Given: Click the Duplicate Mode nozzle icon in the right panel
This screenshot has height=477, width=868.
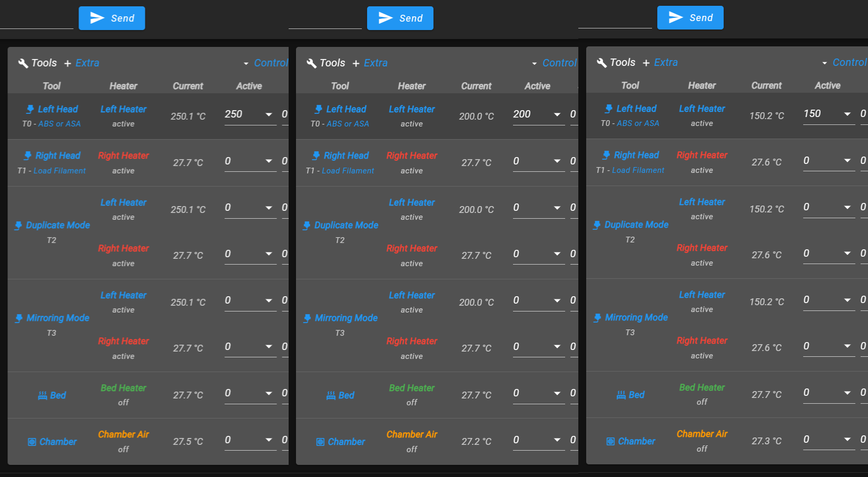Looking at the screenshot, I should click(597, 225).
